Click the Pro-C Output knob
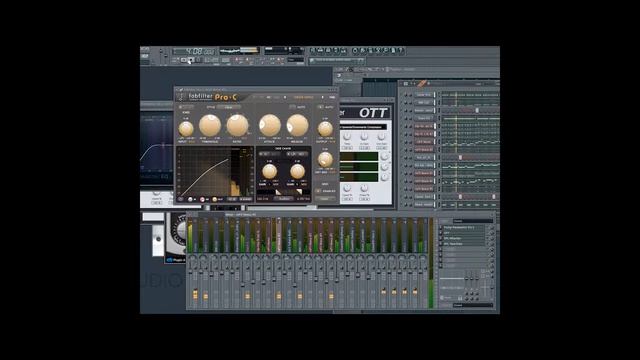The height and width of the screenshot is (360, 640). pos(325,129)
